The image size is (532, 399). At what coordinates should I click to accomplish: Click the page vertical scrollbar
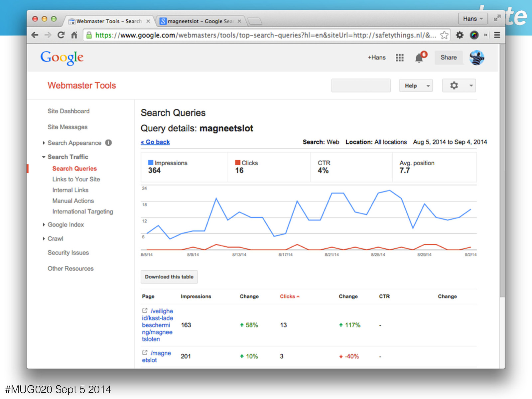tap(502, 171)
